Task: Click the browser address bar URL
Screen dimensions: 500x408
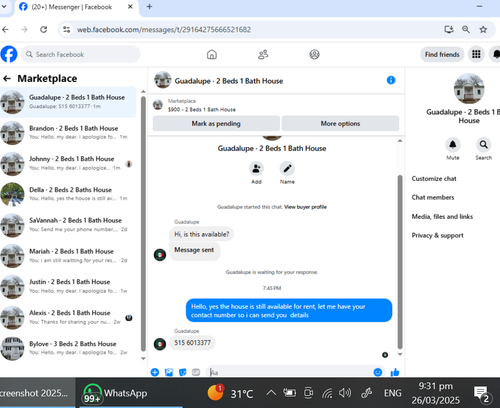Action: point(164,30)
